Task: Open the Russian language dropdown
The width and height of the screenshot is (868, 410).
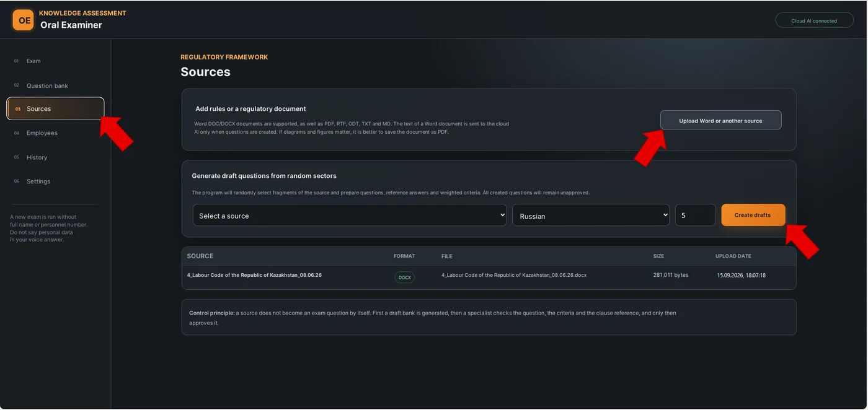Action: click(590, 216)
